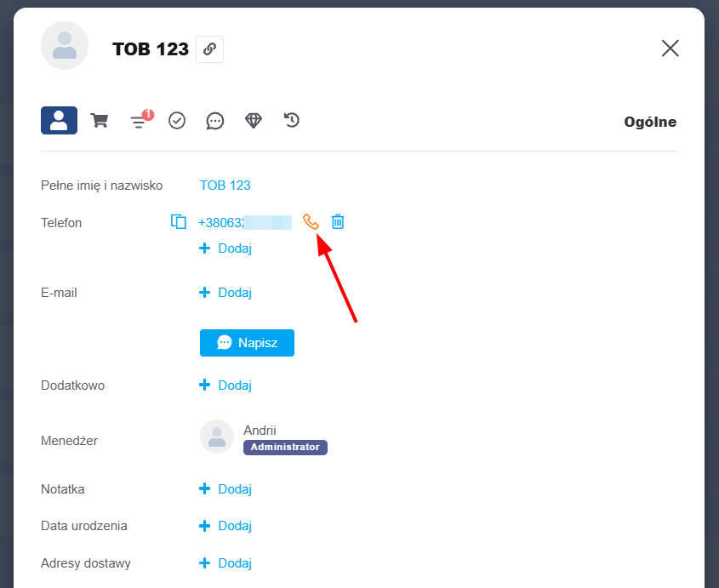The width and height of the screenshot is (719, 588).
Task: Select the general person profile tab
Action: [x=59, y=121]
